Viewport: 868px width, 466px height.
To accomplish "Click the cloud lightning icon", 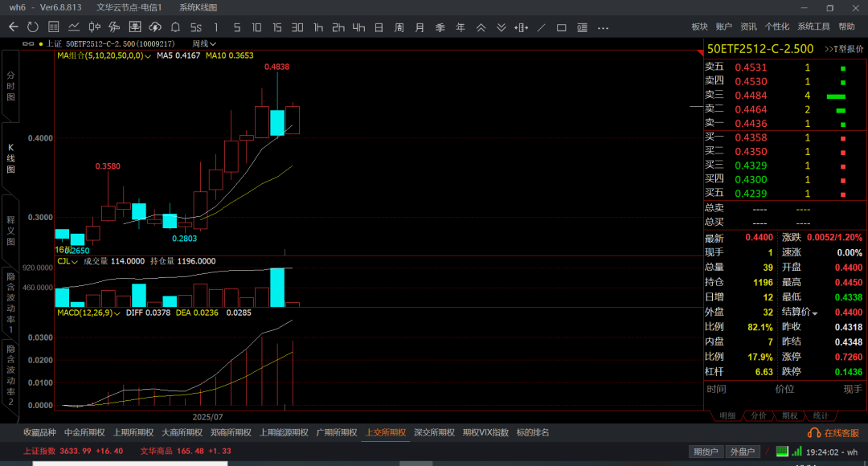I will (x=155, y=27).
